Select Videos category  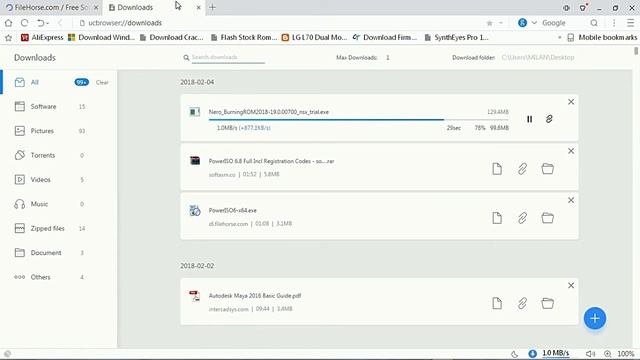click(x=58, y=180)
